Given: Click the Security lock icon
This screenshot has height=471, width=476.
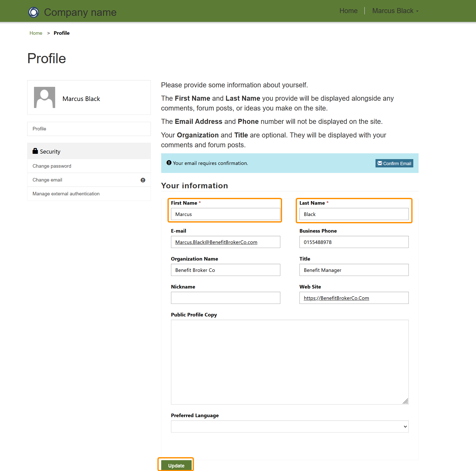Looking at the screenshot, I should click(35, 151).
